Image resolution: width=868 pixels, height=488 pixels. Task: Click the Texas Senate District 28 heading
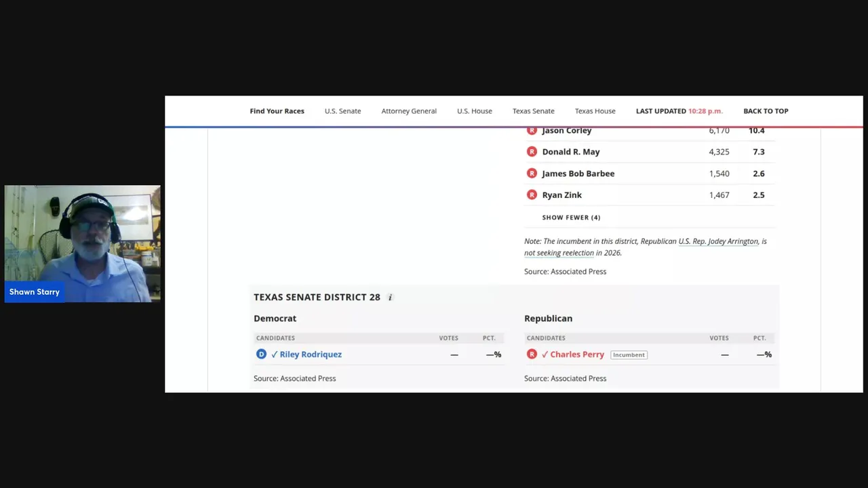pos(317,297)
